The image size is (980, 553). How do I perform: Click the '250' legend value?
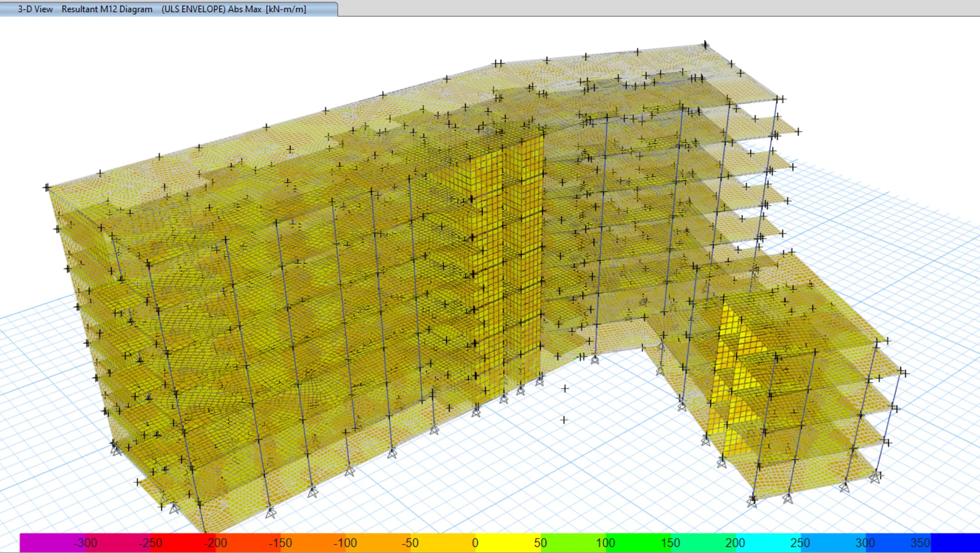pos(800,543)
